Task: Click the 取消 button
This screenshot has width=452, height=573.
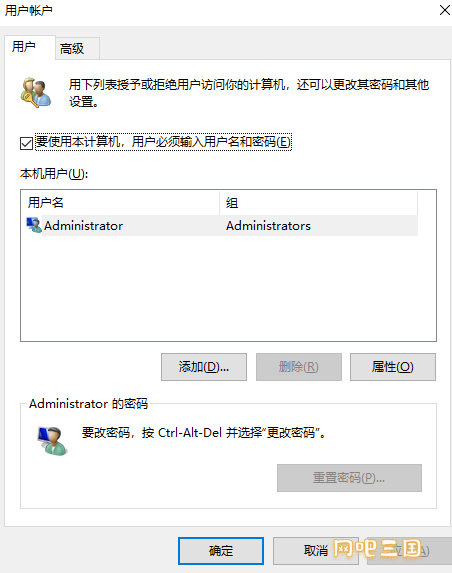Action: tap(316, 551)
